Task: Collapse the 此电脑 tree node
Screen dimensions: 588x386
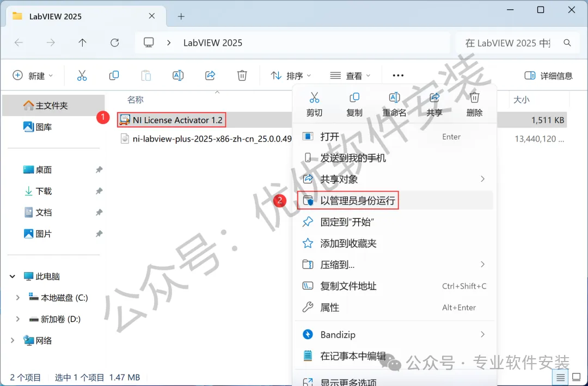Action: point(13,277)
